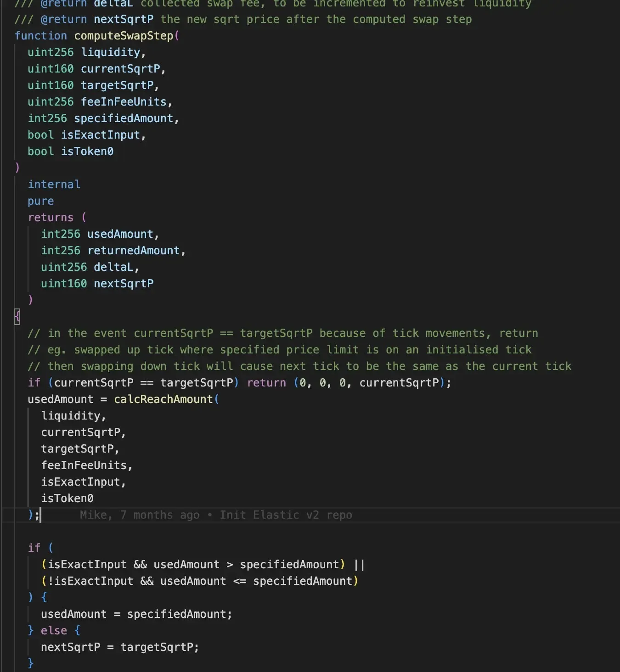Click the uint256 liquidity parameter declaration
620x672 pixels.
[x=86, y=52]
